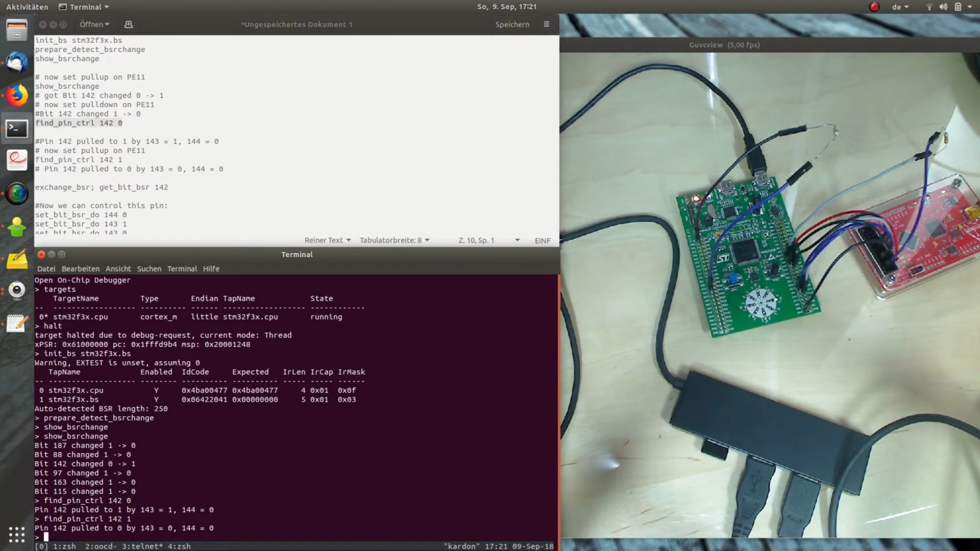Image resolution: width=980 pixels, height=551 pixels.
Task: Click the 3:telnet* tmux window entry
Action: [142, 546]
